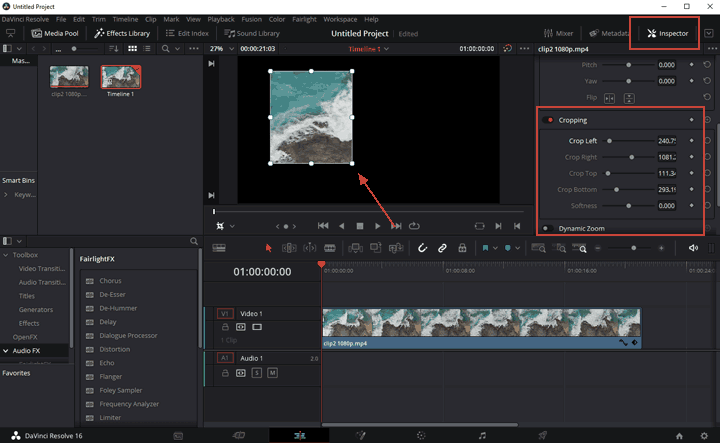The image size is (720, 443).
Task: Mute the Audio 1 track
Action: pyautogui.click(x=272, y=372)
